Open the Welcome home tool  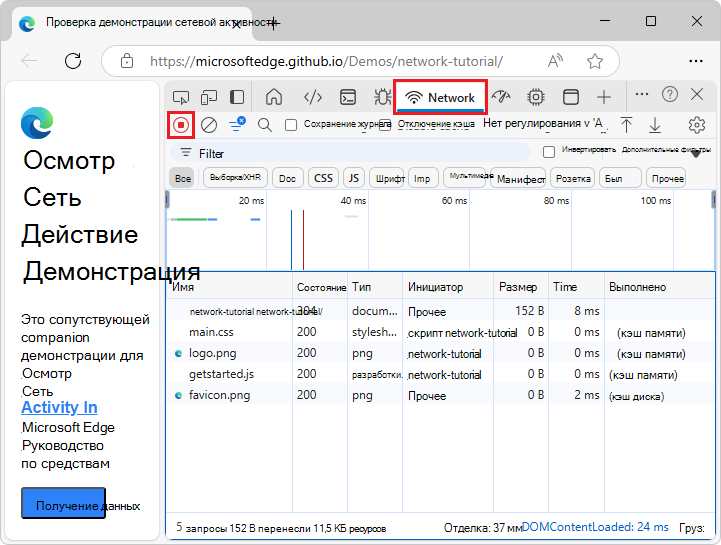click(x=274, y=97)
